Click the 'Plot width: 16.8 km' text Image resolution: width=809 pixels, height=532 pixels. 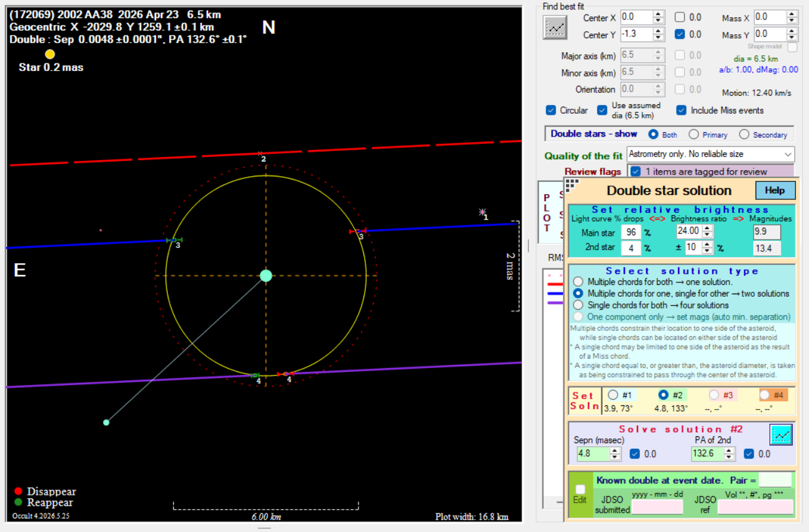pyautogui.click(x=472, y=516)
